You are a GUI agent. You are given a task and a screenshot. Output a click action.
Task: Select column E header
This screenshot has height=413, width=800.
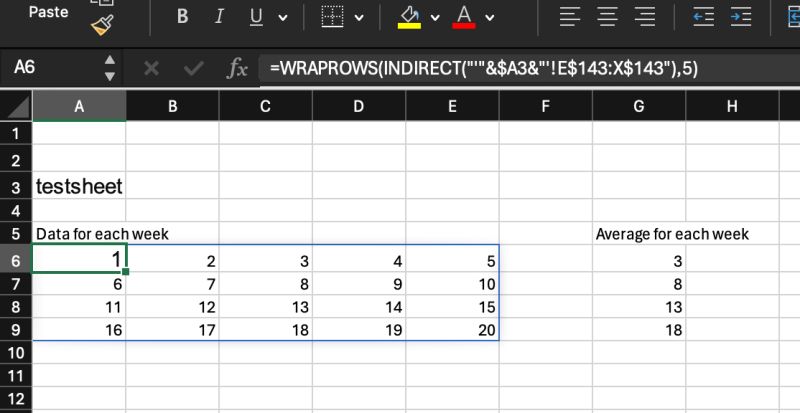pos(452,106)
